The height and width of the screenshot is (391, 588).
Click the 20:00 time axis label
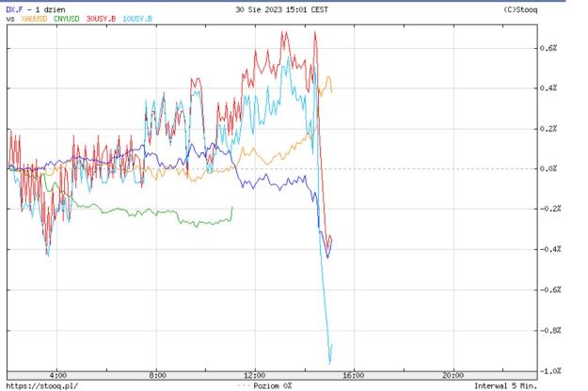coord(453,375)
